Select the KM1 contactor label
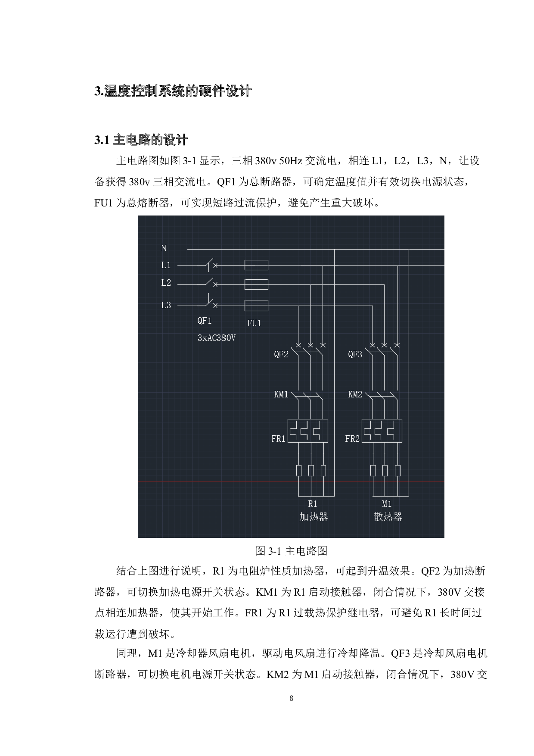534x756 pixels. tap(281, 394)
